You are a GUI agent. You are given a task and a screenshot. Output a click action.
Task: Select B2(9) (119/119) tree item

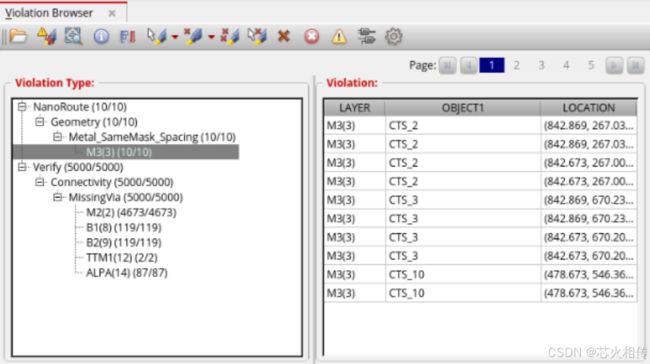124,243
